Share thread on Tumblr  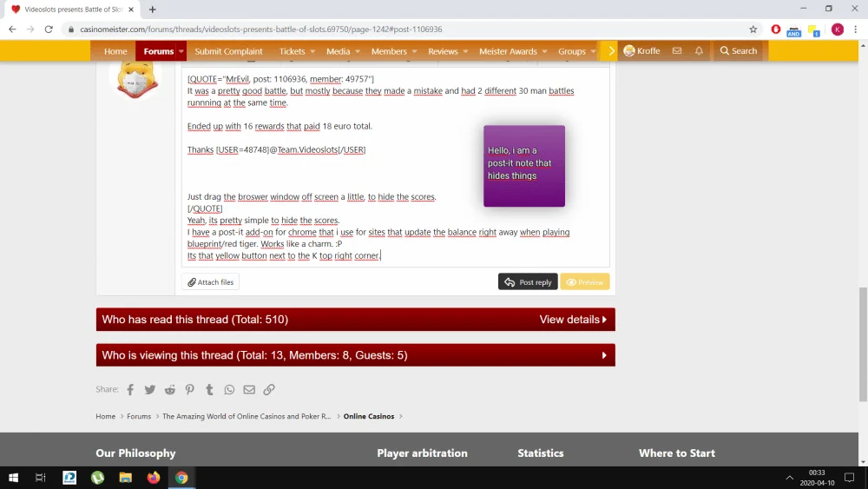(x=209, y=389)
